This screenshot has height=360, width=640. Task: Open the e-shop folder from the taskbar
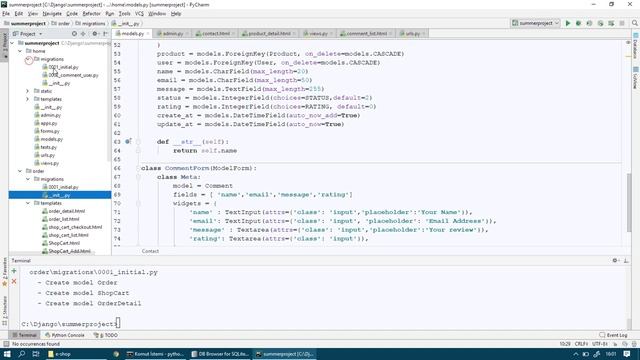[x=60, y=354]
